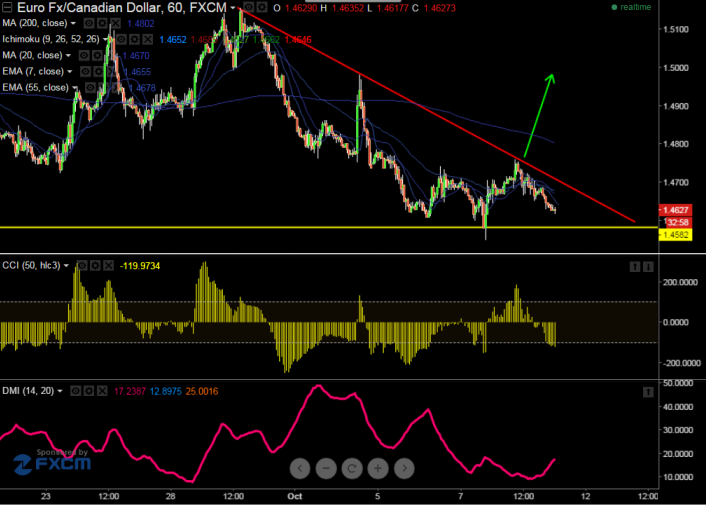Open EMA (7, close) settings gear
The width and height of the screenshot is (706, 505).
[x=99, y=72]
